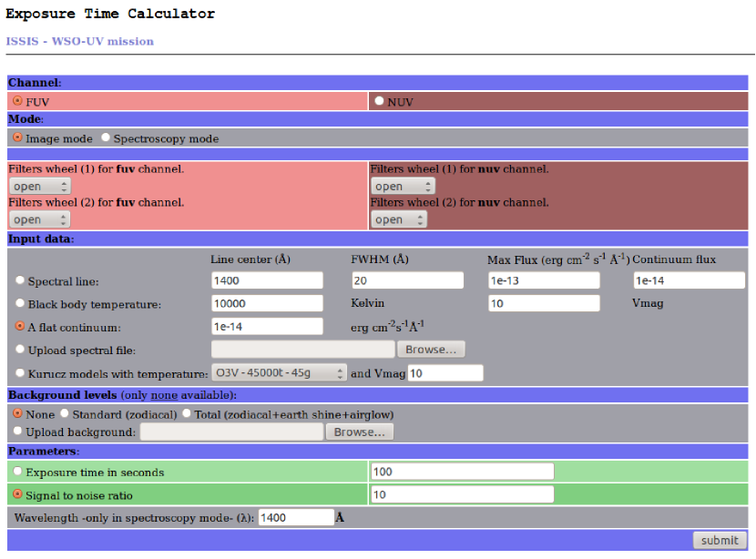Select Black body temperature option

[20, 303]
